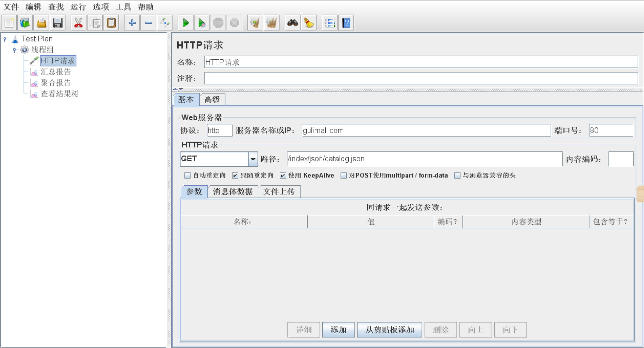Click the 添加 parameter button

338,330
